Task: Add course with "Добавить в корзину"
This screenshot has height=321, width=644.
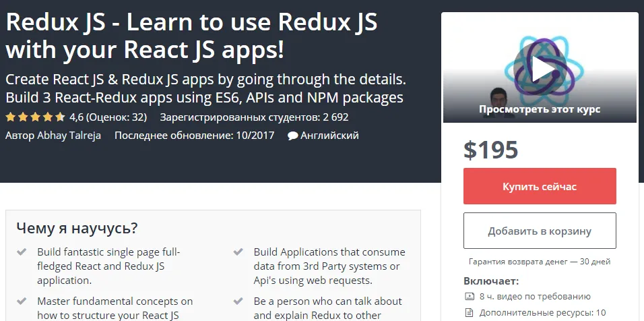Action: tap(540, 231)
